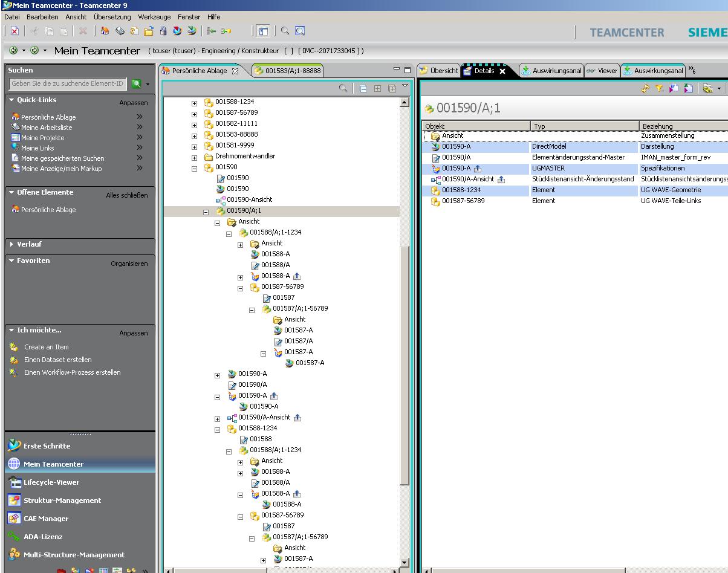Open the forward history dropdown arrow
This screenshot has width=728, height=573.
pyautogui.click(x=45, y=51)
